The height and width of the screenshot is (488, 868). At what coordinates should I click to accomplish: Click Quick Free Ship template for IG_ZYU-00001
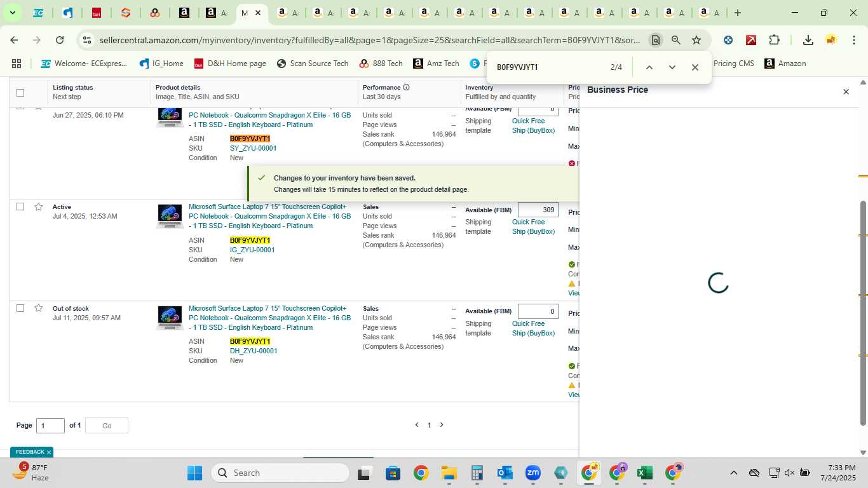533,227
